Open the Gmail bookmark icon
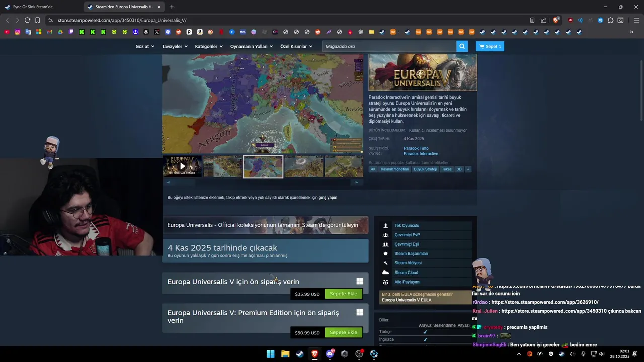The height and width of the screenshot is (362, 644). pyautogui.click(x=49, y=32)
